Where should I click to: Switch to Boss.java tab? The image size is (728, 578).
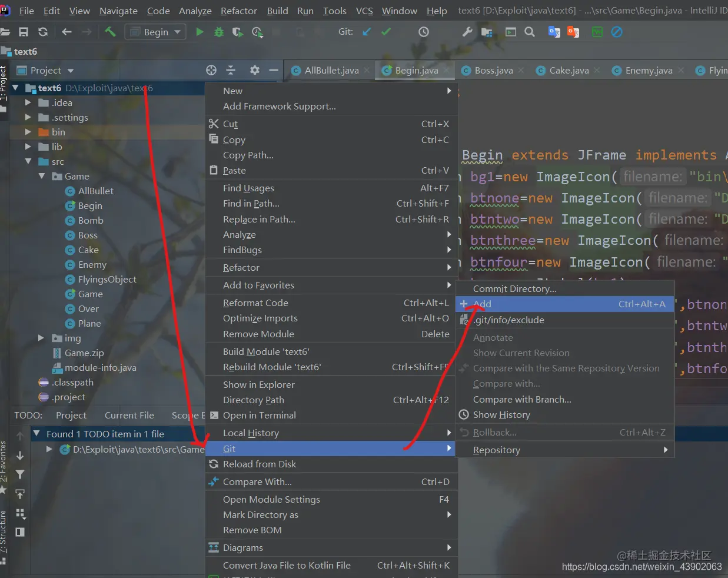493,70
